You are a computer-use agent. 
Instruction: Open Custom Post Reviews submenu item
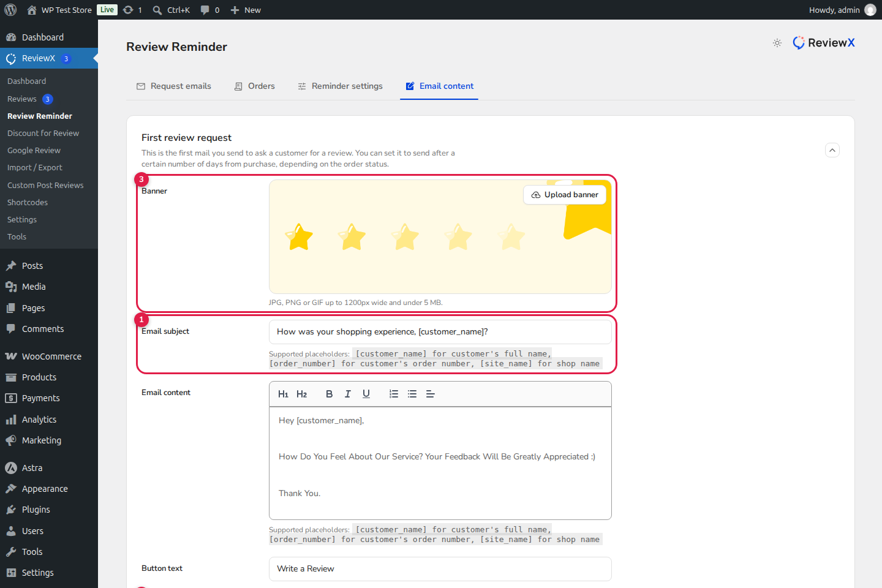point(45,185)
